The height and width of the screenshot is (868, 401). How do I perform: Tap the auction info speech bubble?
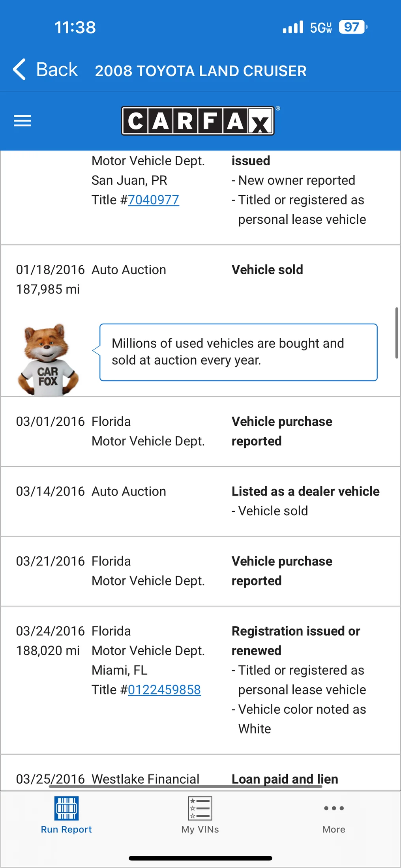(238, 352)
